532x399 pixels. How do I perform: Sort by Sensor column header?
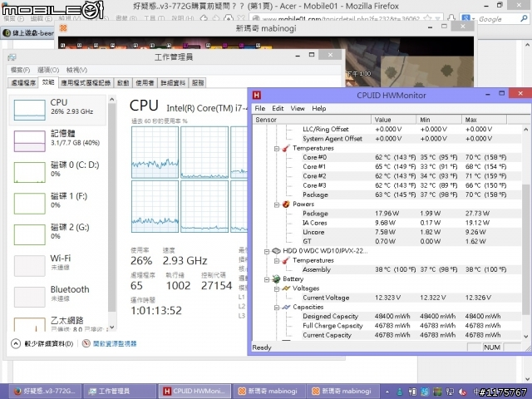[313, 120]
